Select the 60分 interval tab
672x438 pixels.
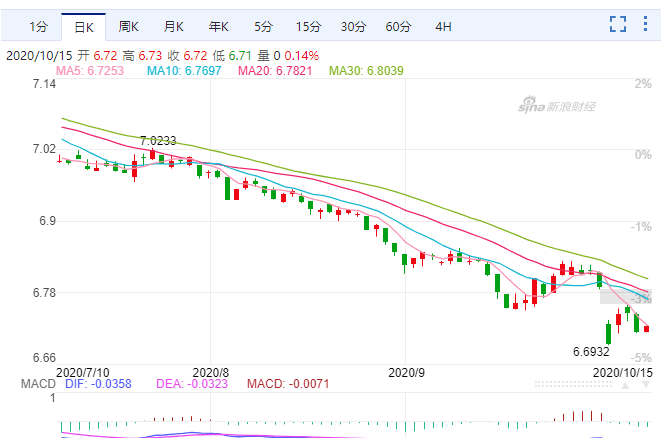pos(397,25)
